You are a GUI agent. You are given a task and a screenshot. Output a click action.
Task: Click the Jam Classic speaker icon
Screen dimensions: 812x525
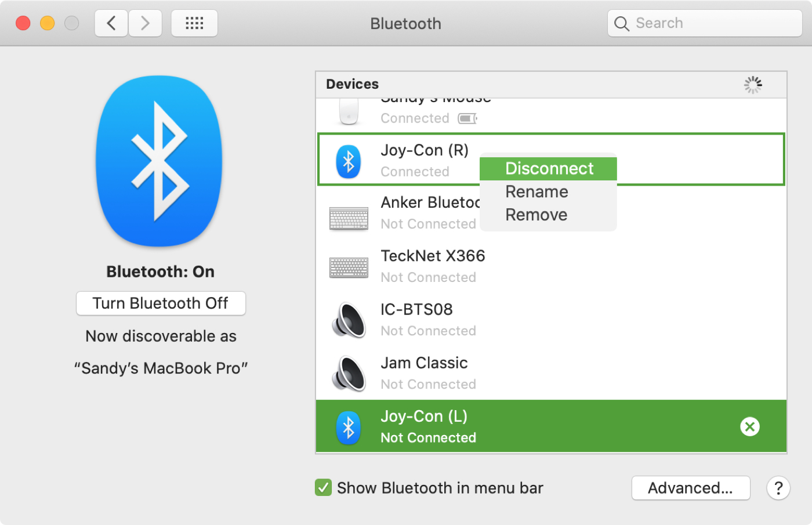[349, 374]
